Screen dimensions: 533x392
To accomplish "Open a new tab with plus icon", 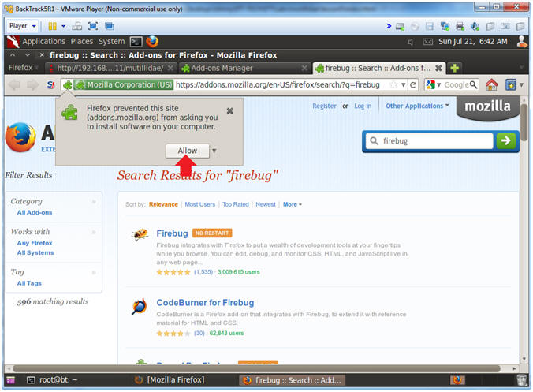I will pos(454,68).
